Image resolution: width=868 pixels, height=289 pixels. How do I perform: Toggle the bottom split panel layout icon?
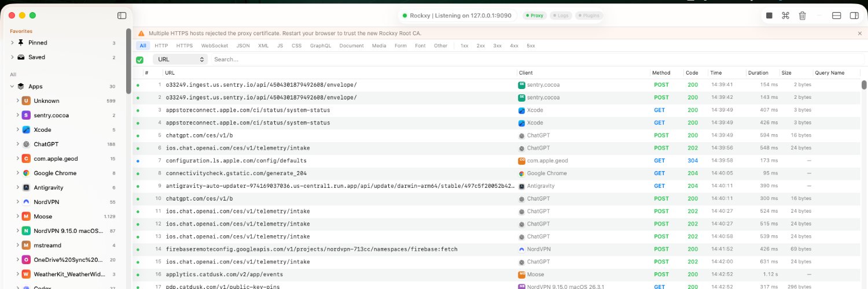837,16
